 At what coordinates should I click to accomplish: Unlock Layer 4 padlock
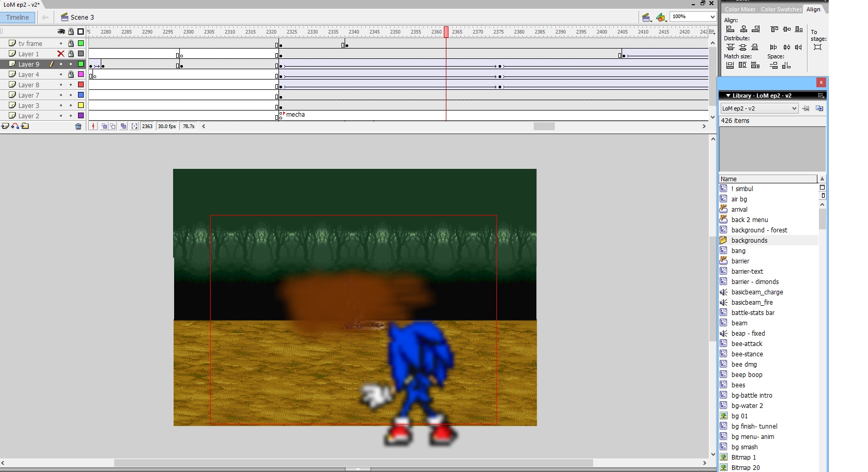(71, 74)
